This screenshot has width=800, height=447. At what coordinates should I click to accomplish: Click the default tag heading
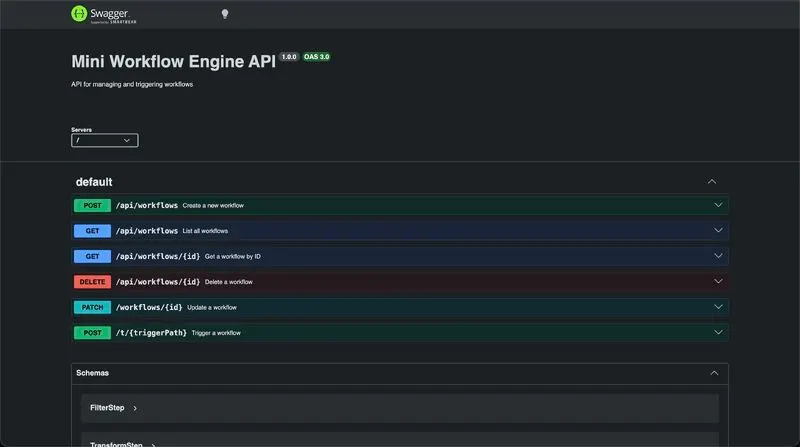pyautogui.click(x=94, y=182)
